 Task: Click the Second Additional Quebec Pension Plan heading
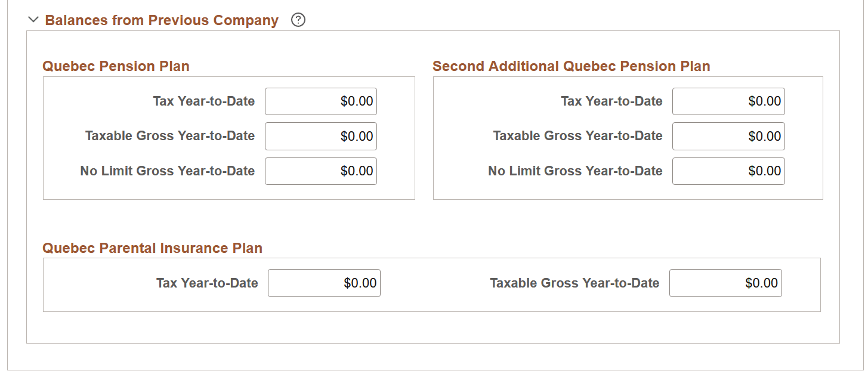571,66
